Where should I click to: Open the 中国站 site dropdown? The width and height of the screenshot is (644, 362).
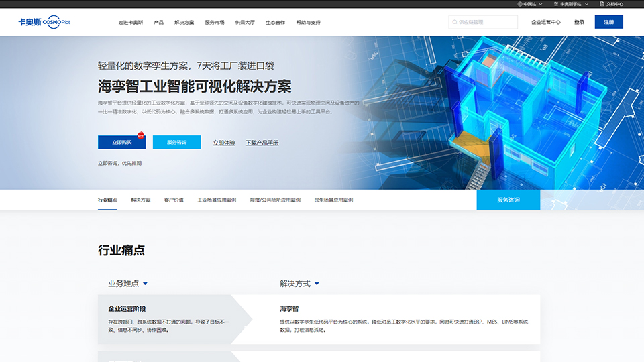click(530, 4)
